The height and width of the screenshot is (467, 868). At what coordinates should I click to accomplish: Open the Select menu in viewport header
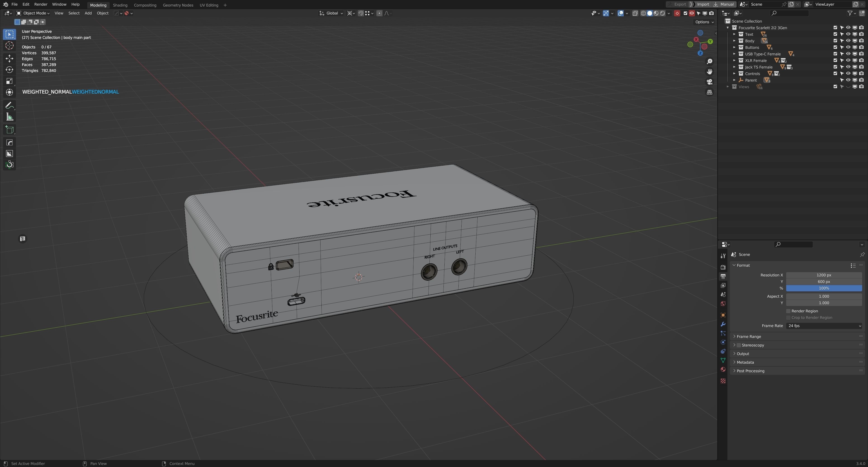click(x=74, y=13)
